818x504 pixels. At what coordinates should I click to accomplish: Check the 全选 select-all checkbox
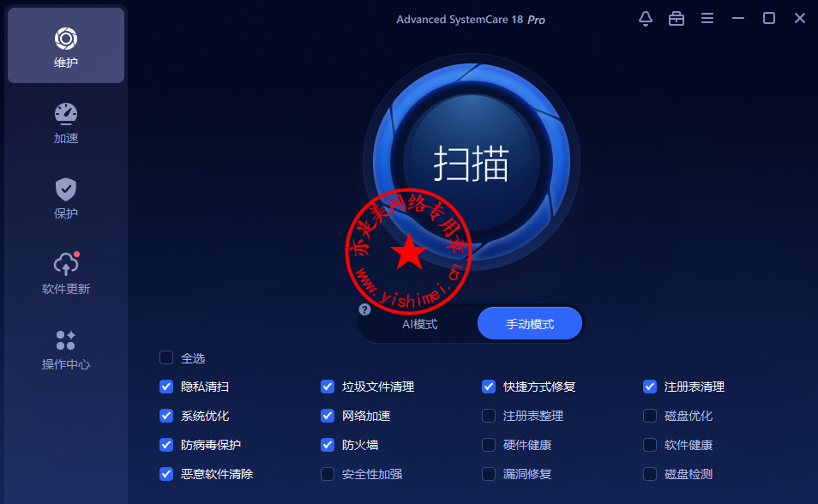click(165, 357)
